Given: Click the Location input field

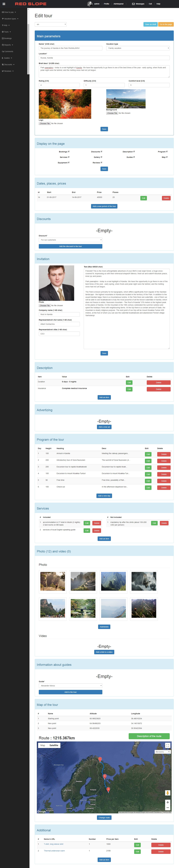Looking at the screenshot, I should click(x=104, y=58).
